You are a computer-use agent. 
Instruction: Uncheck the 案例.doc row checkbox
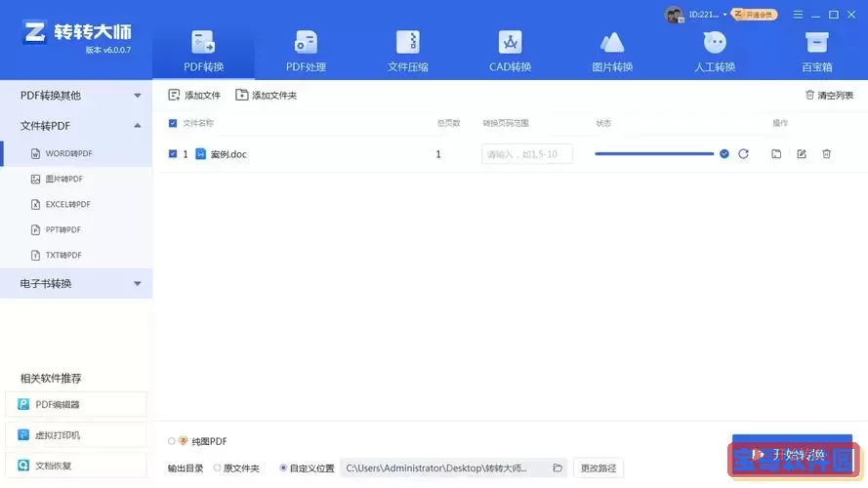click(173, 154)
